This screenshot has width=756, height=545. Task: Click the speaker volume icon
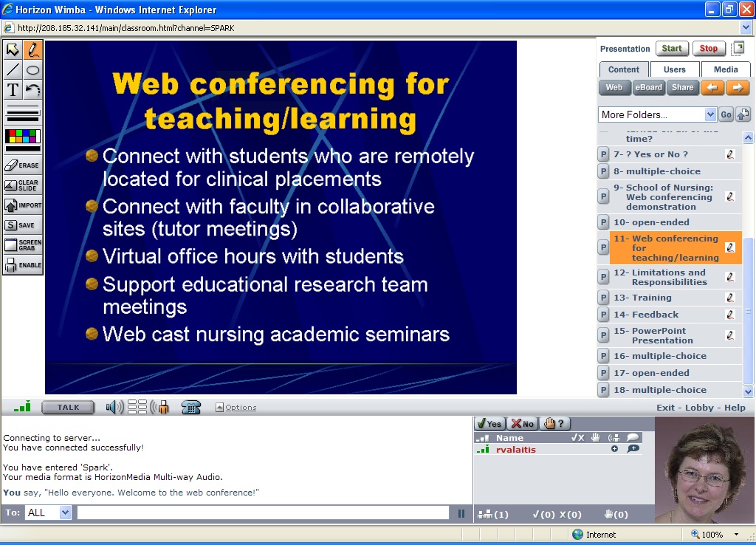coord(114,407)
